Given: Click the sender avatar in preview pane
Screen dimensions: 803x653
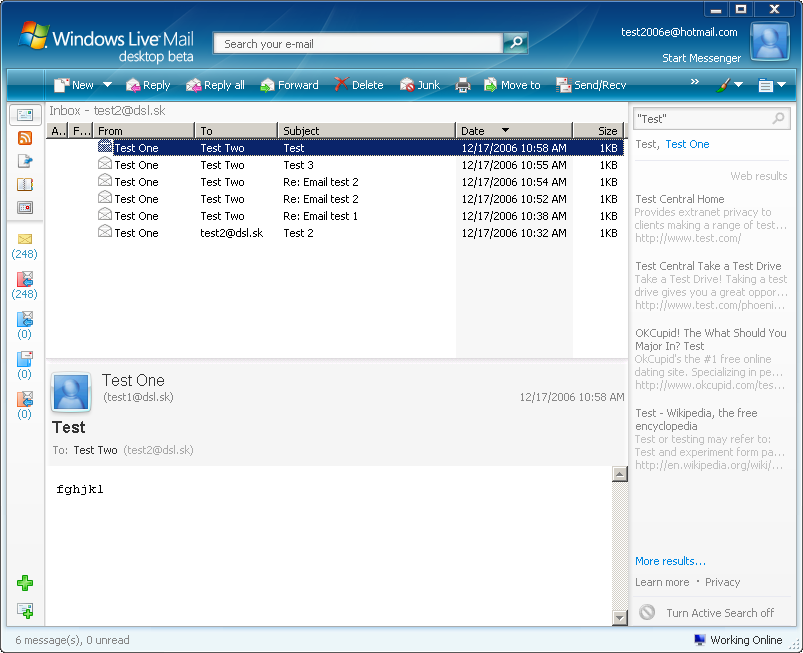Looking at the screenshot, I should [x=71, y=392].
